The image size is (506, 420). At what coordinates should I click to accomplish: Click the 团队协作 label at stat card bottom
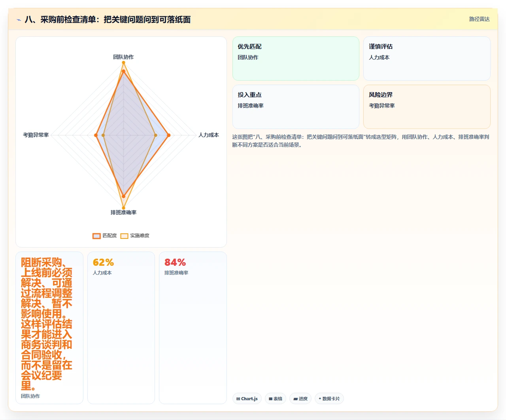point(30,396)
